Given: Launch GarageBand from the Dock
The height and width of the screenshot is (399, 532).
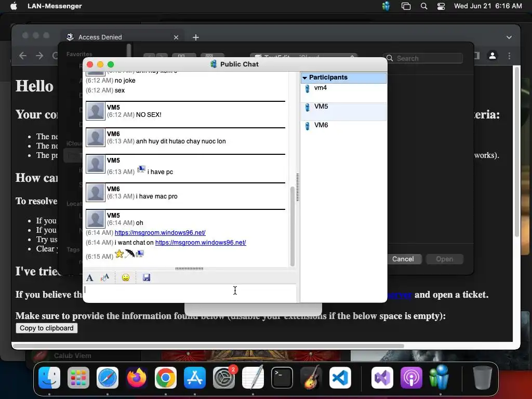Looking at the screenshot, I should (x=311, y=378).
